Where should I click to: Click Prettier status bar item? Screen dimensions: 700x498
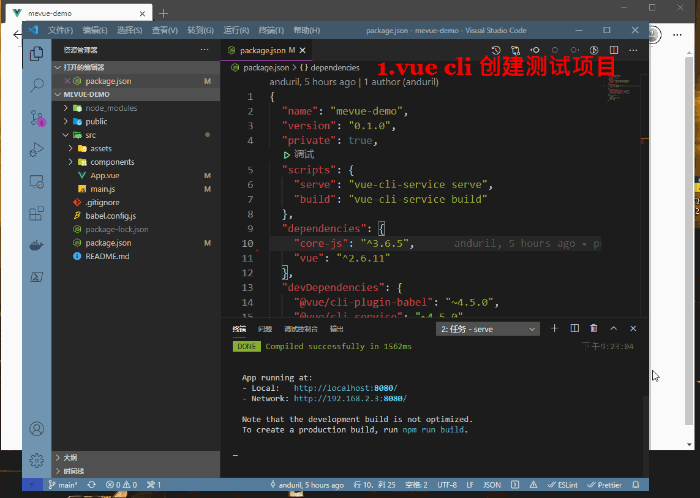point(604,485)
